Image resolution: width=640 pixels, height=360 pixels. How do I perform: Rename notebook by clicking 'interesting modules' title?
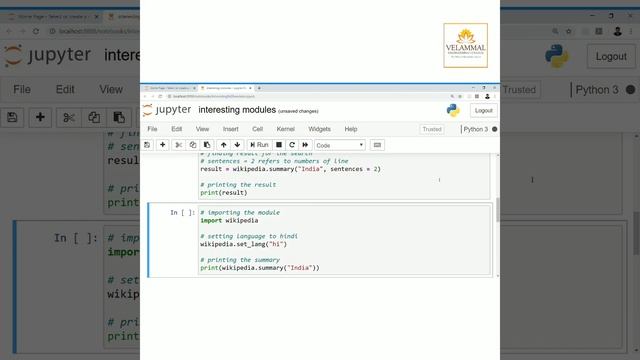coord(237,110)
